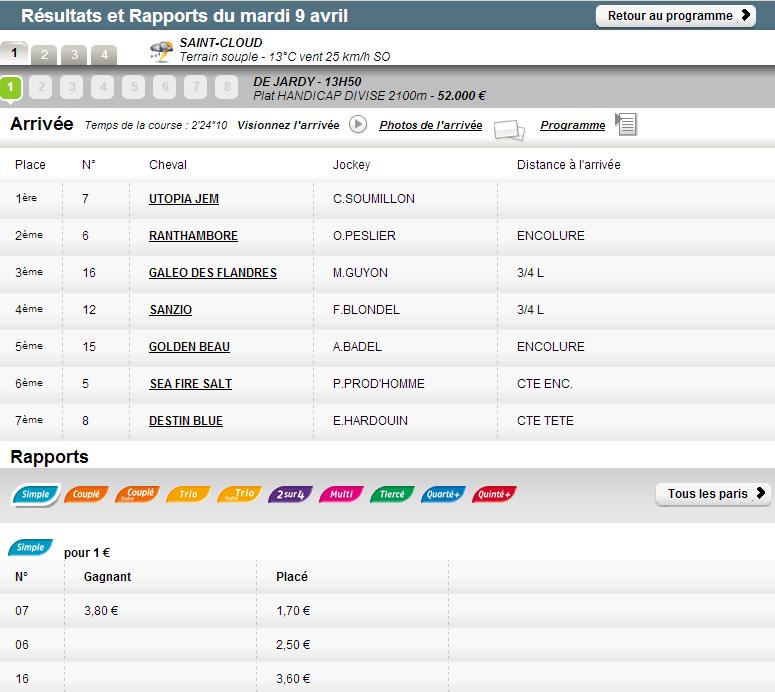
Task: Select the Multi bet type badge
Action: (x=341, y=494)
